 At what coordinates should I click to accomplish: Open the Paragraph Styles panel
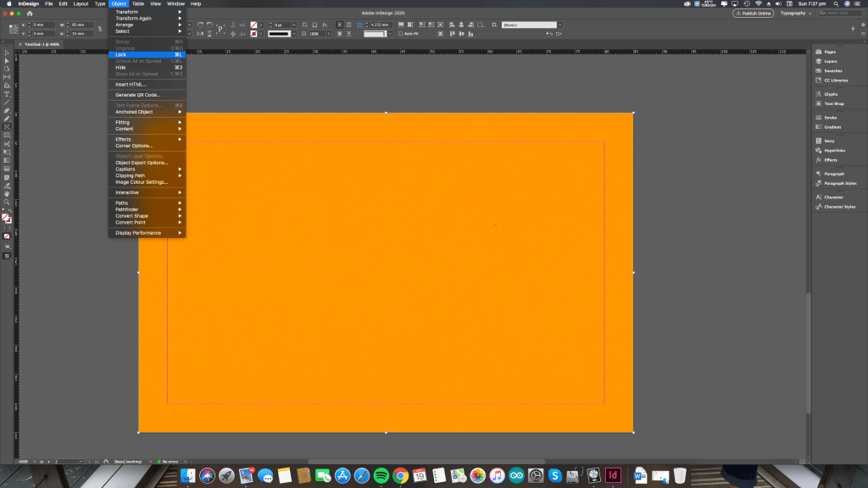click(839, 183)
